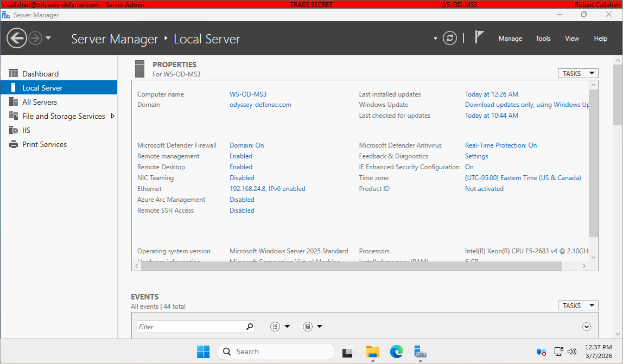This screenshot has width=623, height=364.
Task: Open the Tools menu
Action: point(543,38)
